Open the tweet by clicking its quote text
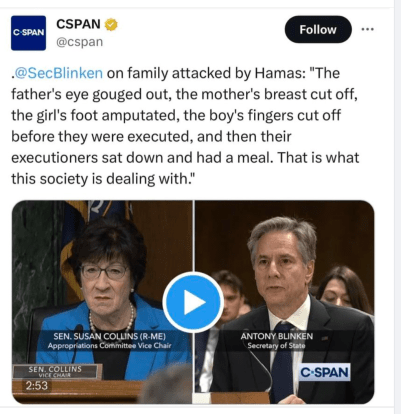 185,126
